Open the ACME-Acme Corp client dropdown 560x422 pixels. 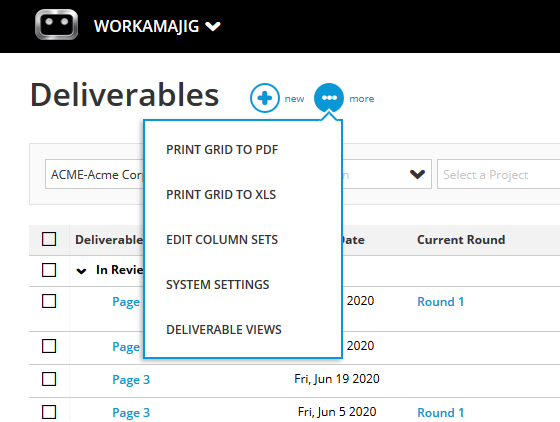(94, 174)
